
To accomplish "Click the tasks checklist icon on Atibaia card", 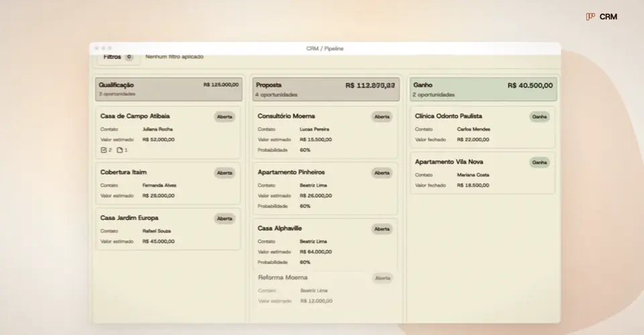I will (103, 150).
